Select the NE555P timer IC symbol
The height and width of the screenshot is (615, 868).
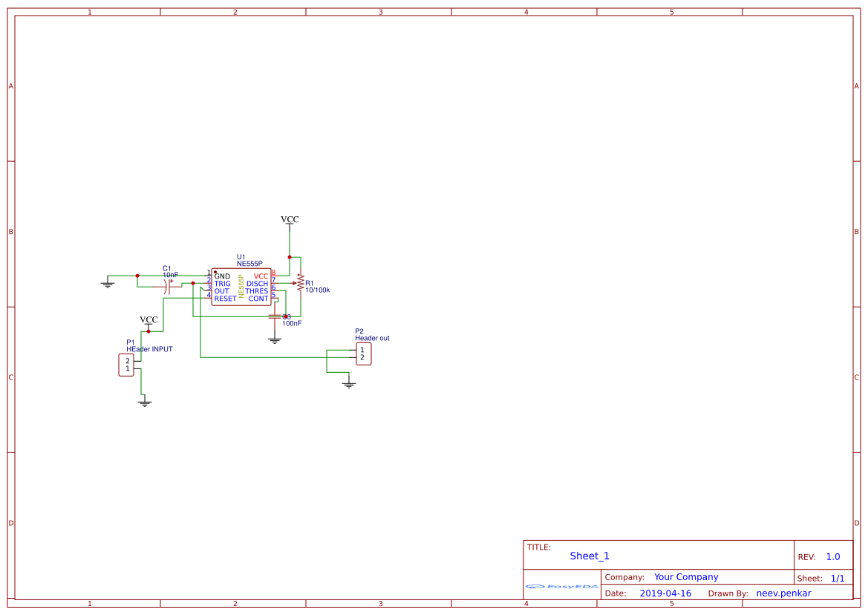click(241, 286)
